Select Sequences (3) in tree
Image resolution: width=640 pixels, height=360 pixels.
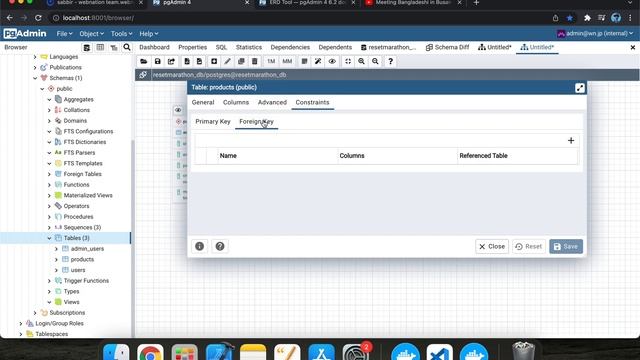(82, 227)
